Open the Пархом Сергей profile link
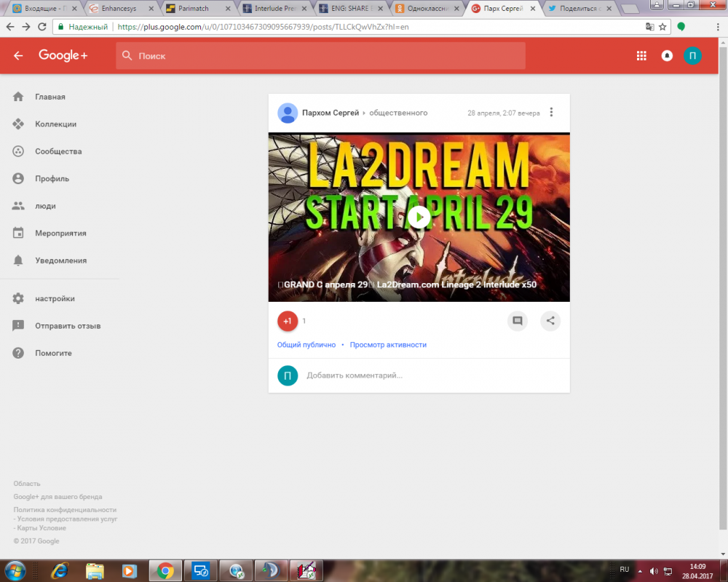 pos(331,113)
